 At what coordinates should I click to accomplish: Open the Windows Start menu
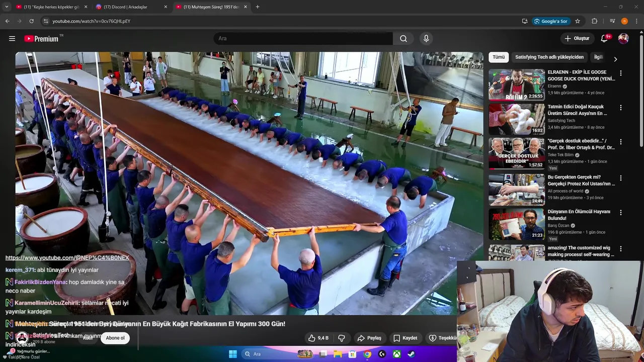coord(233,354)
